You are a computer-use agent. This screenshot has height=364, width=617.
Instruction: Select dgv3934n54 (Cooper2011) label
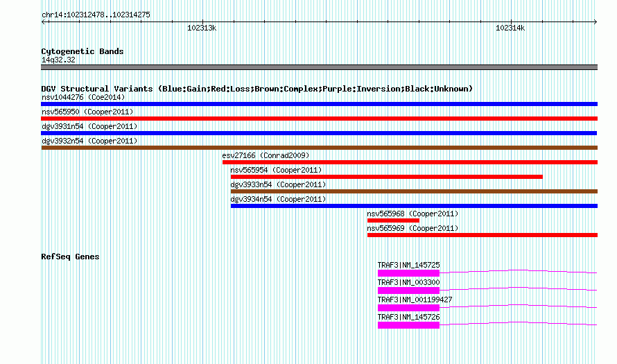(278, 199)
